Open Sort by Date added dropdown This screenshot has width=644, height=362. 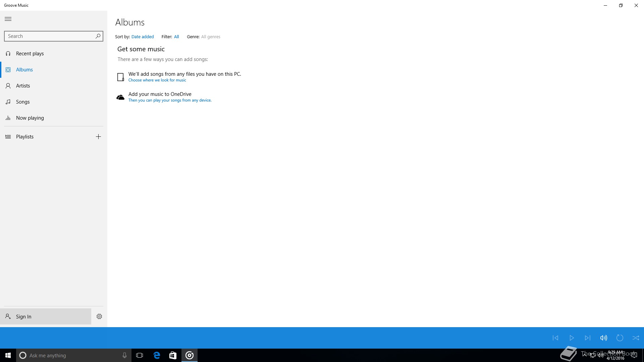point(143,37)
